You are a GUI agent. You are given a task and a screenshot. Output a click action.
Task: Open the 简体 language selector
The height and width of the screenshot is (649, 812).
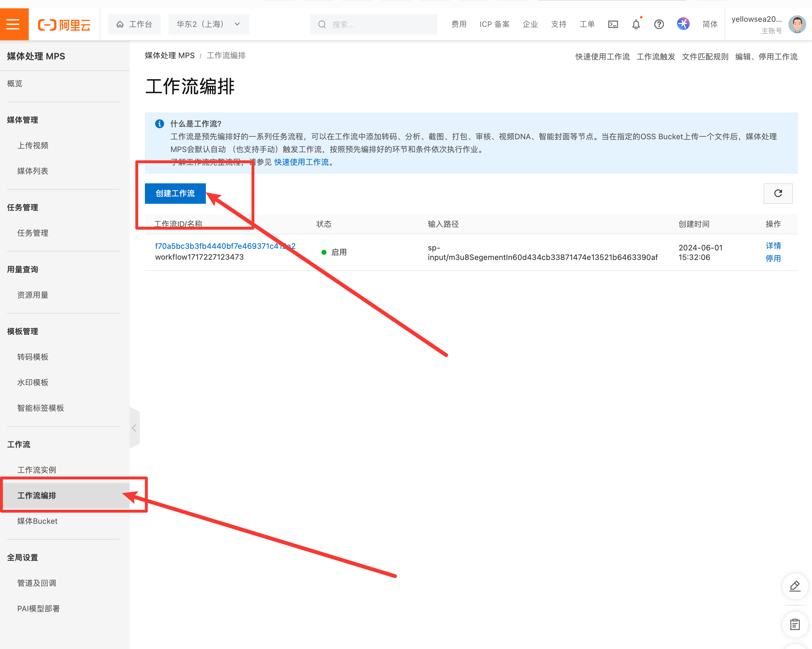coord(710,25)
